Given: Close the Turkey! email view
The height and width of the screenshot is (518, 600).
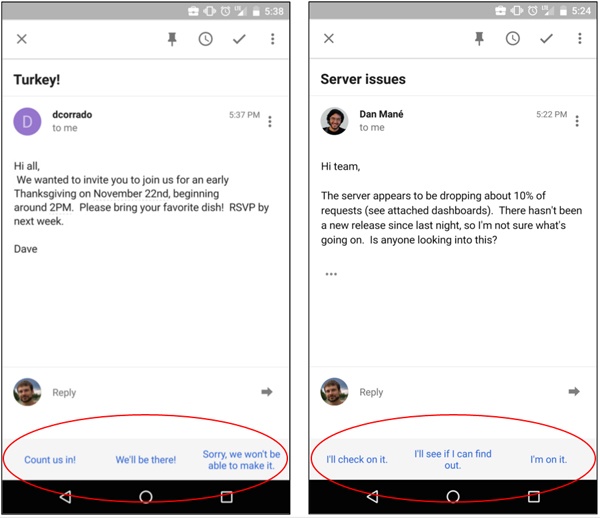Looking at the screenshot, I should (x=22, y=39).
